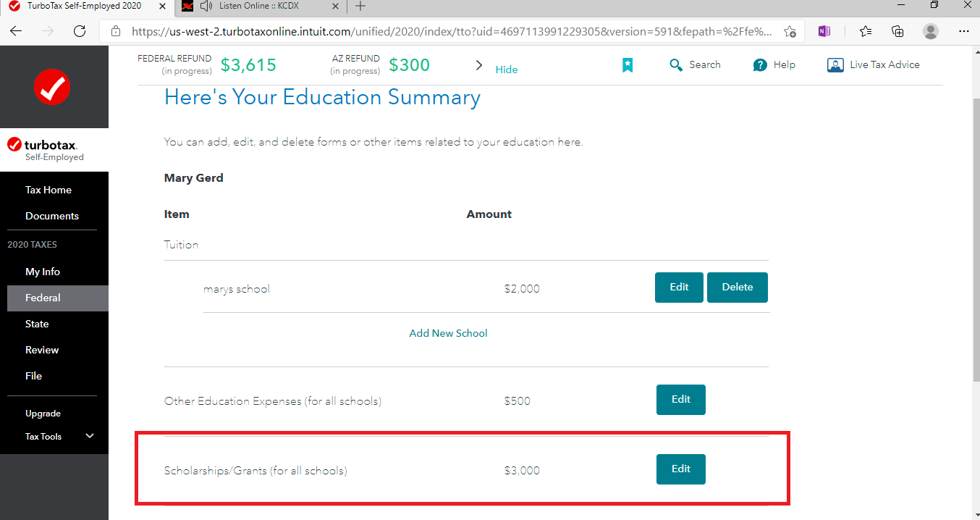980x520 pixels.
Task: Open the browser Collections icon
Action: [897, 31]
